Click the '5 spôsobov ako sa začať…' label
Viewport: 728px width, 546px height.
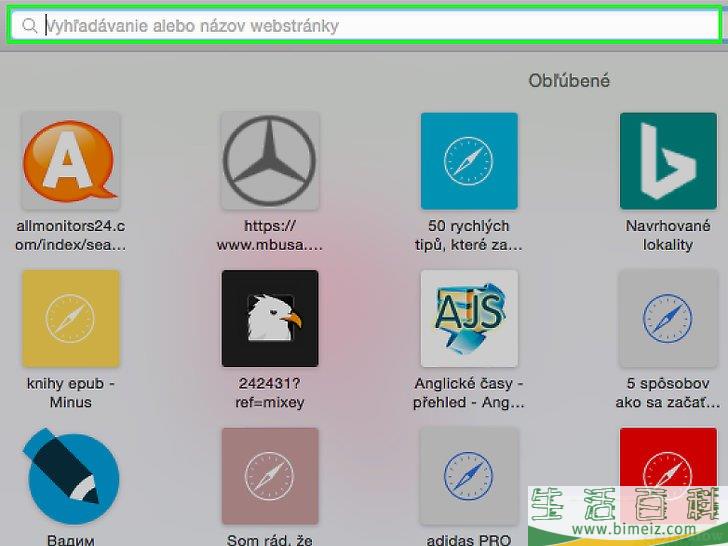coord(668,393)
